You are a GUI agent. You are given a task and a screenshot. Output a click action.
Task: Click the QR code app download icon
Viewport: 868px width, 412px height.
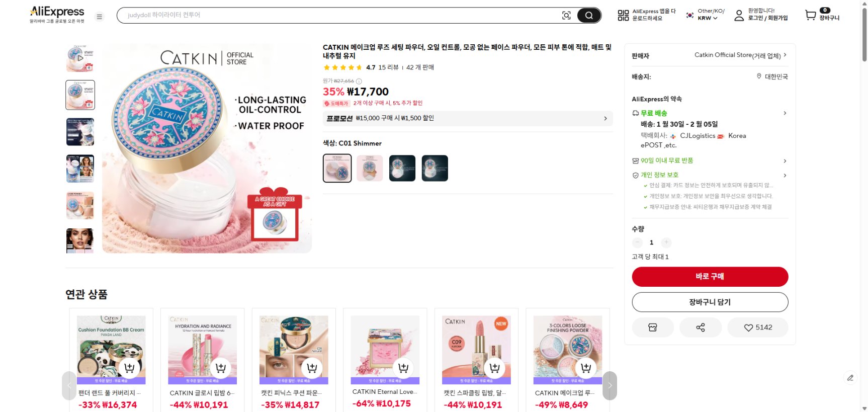[x=623, y=16]
